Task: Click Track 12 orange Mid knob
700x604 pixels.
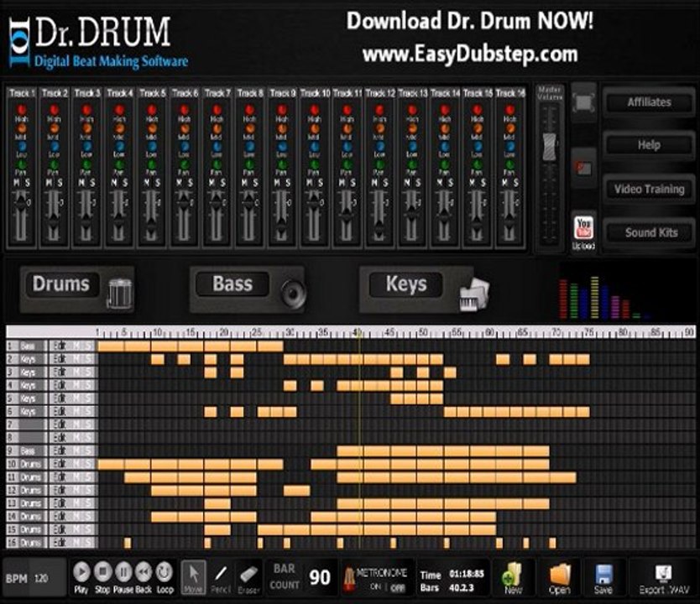Action: [379, 128]
